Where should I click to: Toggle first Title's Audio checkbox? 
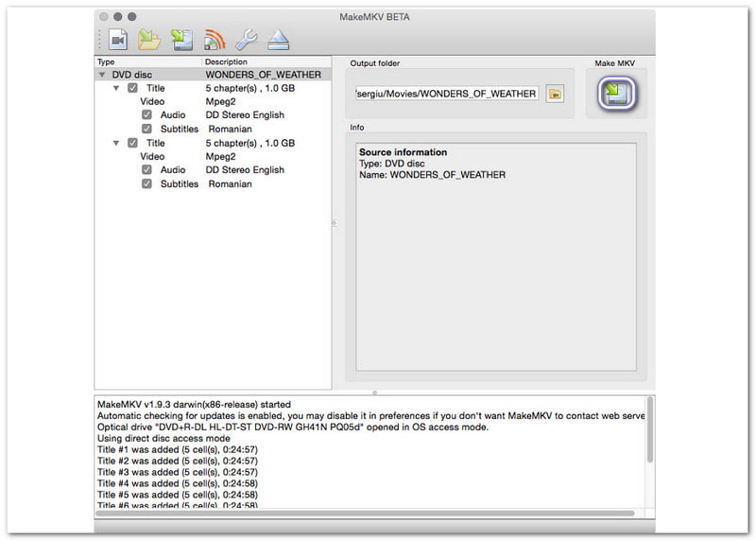(x=146, y=114)
